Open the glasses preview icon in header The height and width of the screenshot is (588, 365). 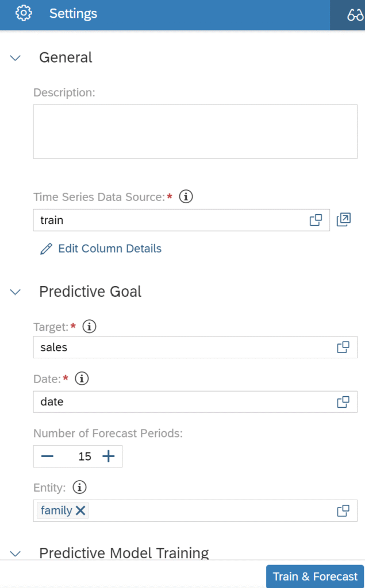point(355,15)
